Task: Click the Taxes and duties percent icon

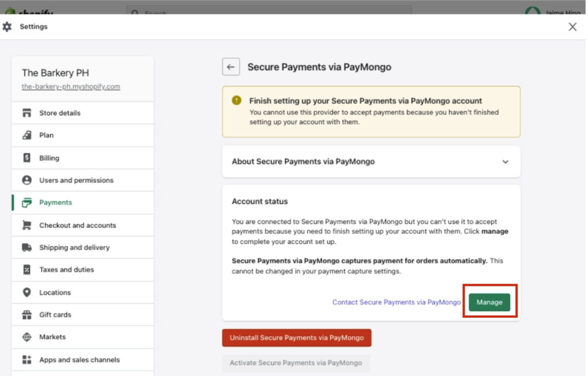Action: (x=27, y=270)
